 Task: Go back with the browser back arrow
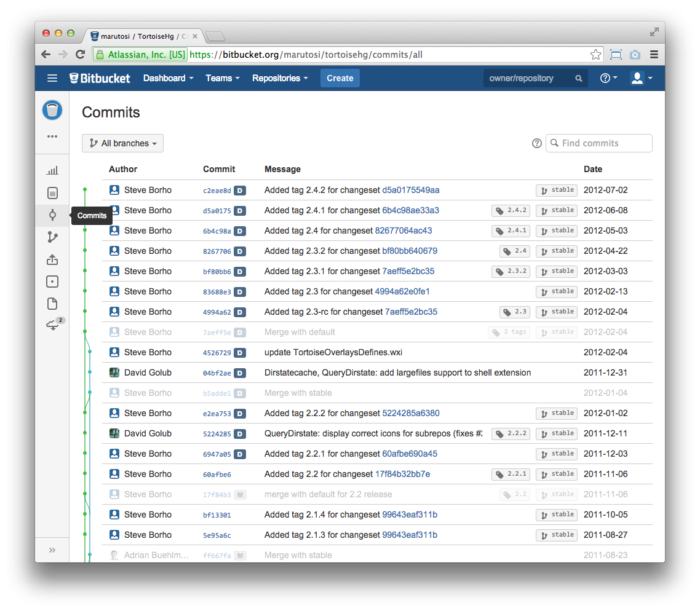click(x=46, y=55)
